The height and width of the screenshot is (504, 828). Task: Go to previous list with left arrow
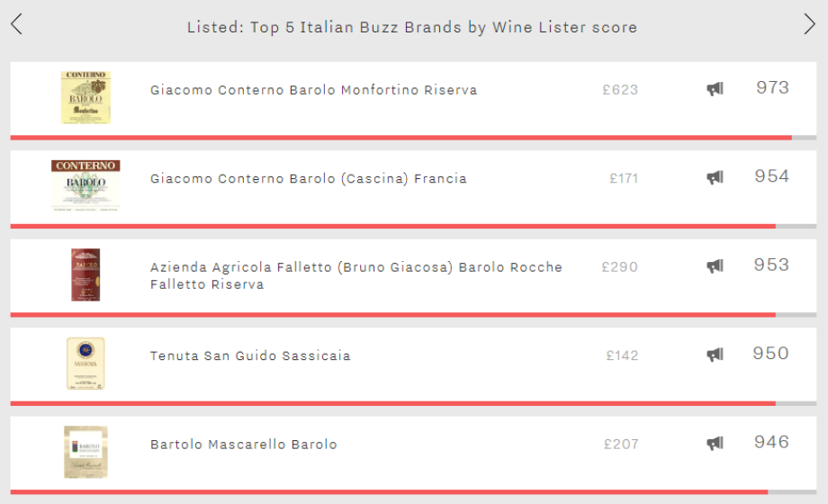16,24
